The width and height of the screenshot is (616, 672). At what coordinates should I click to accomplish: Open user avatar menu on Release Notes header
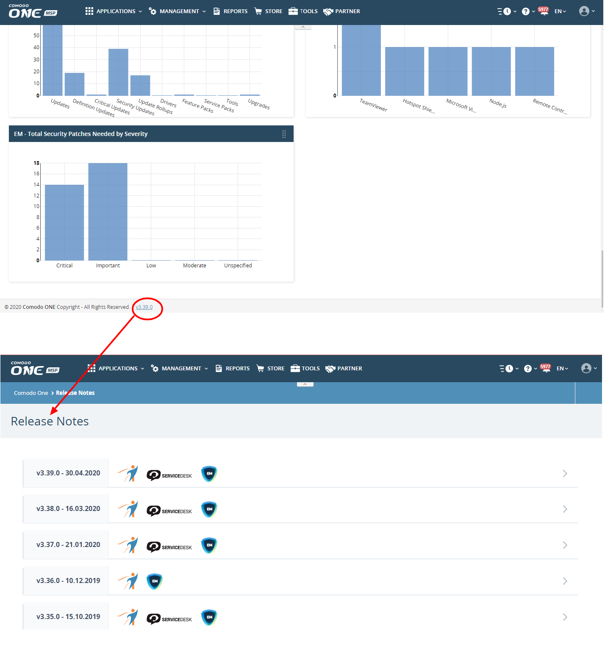click(x=589, y=368)
